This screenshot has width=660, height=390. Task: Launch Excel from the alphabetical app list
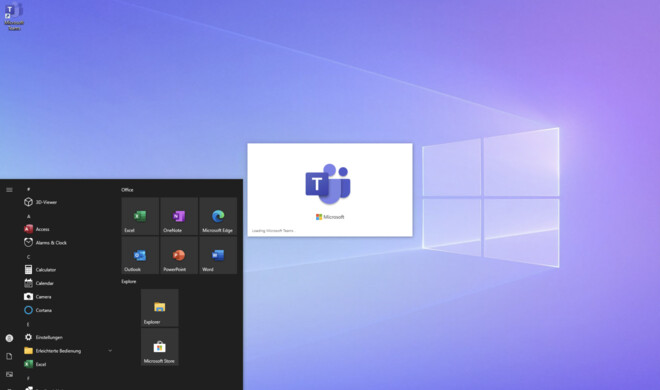35,364
